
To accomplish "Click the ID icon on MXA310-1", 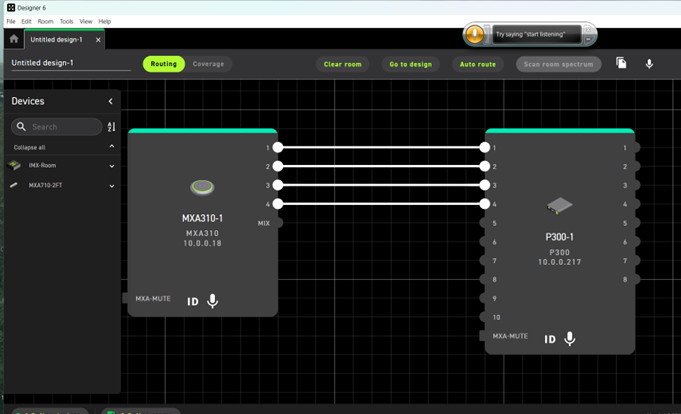I will pyautogui.click(x=193, y=301).
